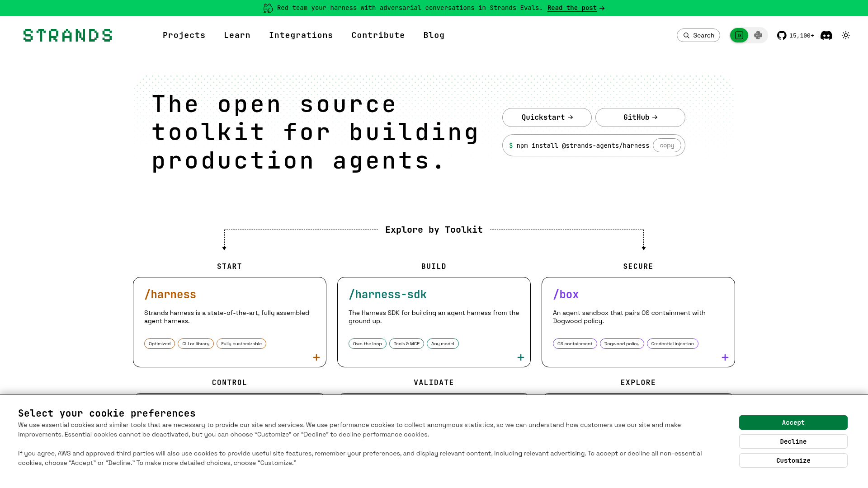The width and height of the screenshot is (868, 488).
Task: Toggle the light/dark theme sun icon
Action: click(846, 35)
